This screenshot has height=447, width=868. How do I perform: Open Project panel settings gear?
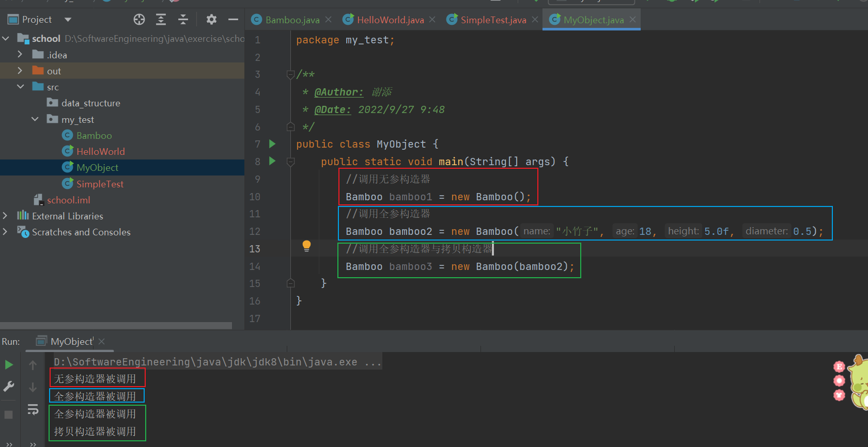coord(211,20)
